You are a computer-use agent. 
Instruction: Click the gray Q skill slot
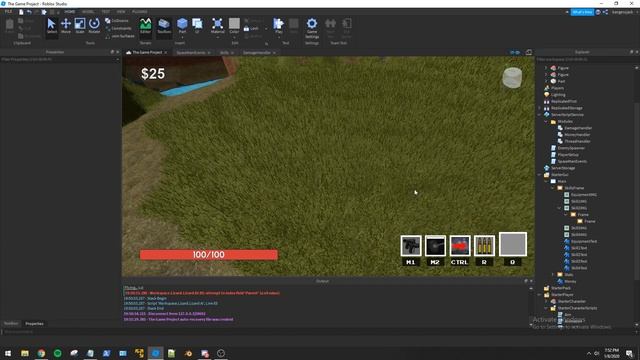[513, 244]
